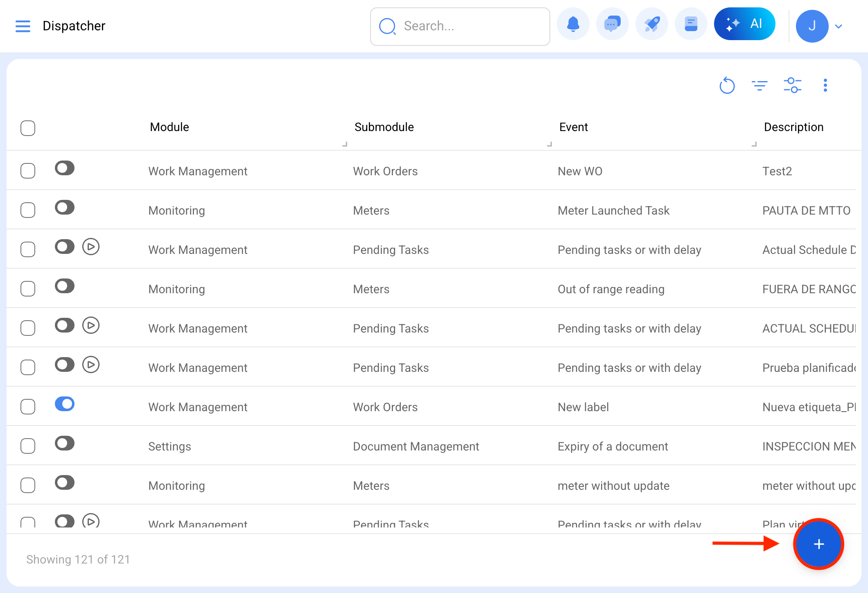This screenshot has width=868, height=593.
Task: Enable the meter without update toggle
Action: (x=65, y=482)
